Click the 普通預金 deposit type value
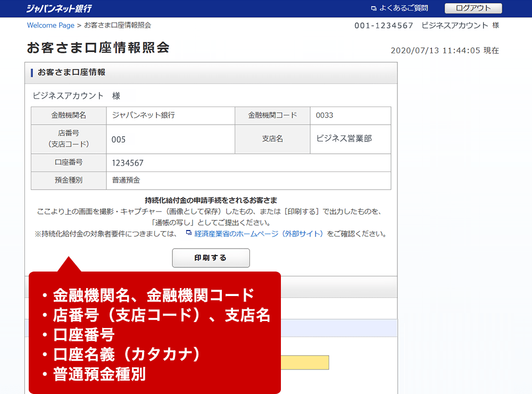532x394 pixels. pyautogui.click(x=126, y=180)
